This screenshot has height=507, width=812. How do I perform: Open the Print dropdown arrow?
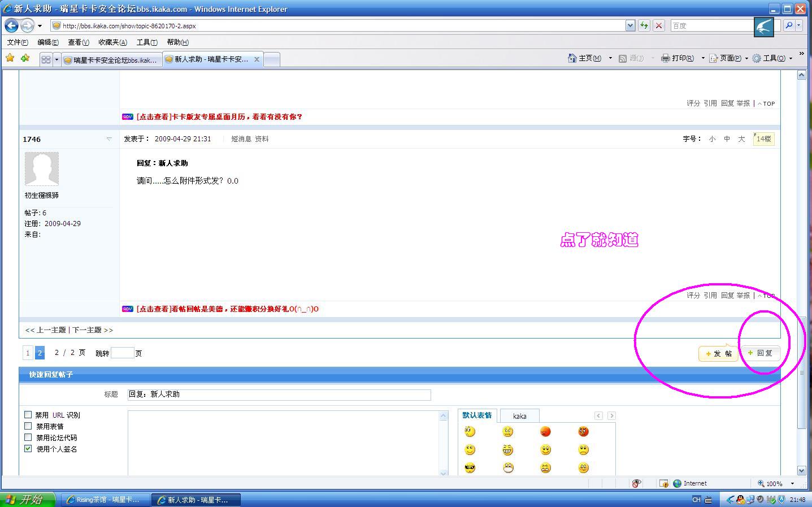pyautogui.click(x=703, y=58)
